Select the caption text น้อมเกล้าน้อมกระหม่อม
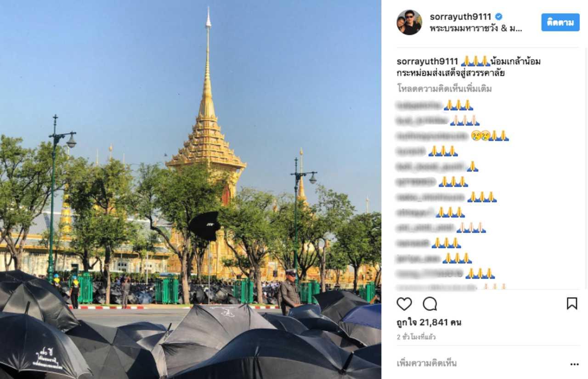 coord(469,68)
